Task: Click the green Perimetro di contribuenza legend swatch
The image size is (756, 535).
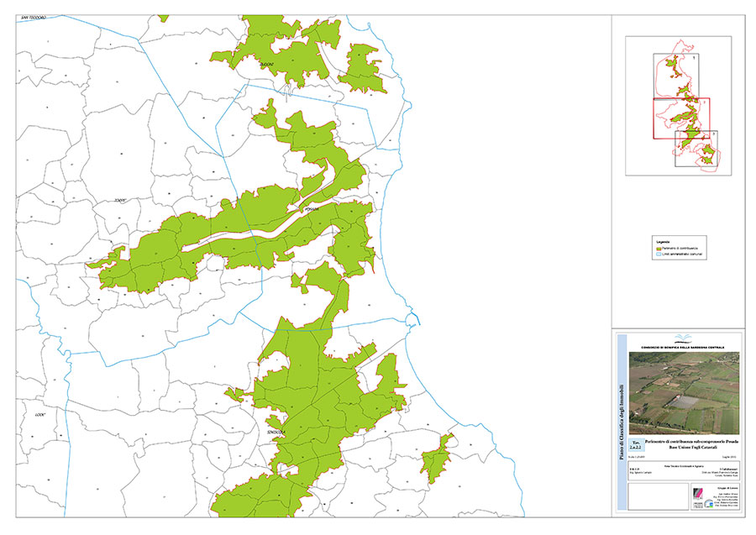Action: [659, 249]
